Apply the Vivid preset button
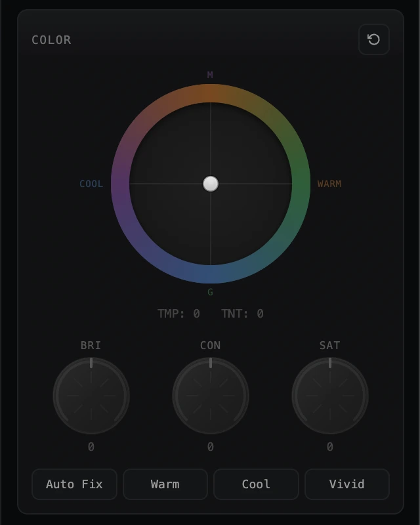The height and width of the screenshot is (525, 420). (347, 484)
